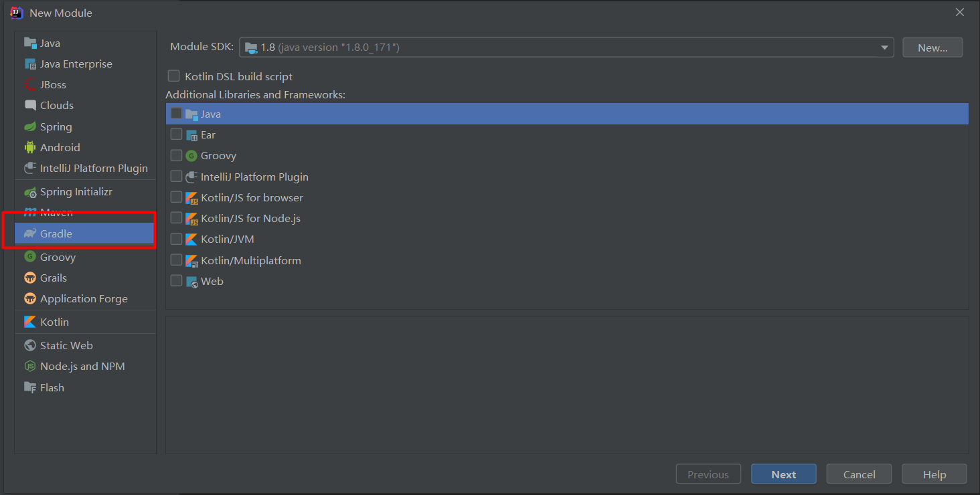Choose Application Forge from the module list
The width and height of the screenshot is (980, 495).
coord(84,298)
